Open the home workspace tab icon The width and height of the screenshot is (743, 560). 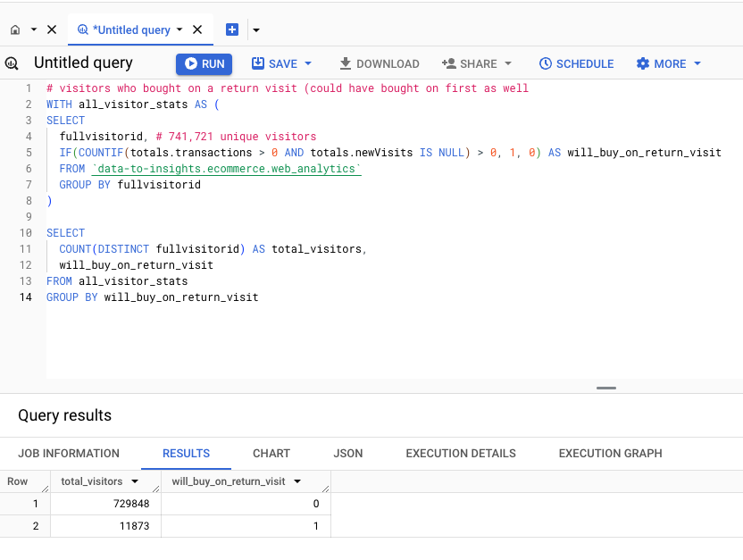tap(13, 29)
